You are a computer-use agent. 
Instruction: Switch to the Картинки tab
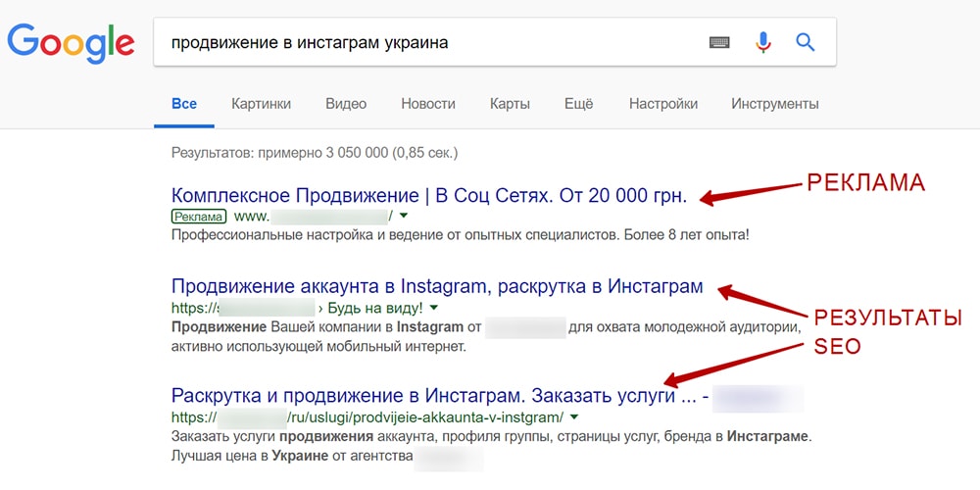(x=261, y=104)
